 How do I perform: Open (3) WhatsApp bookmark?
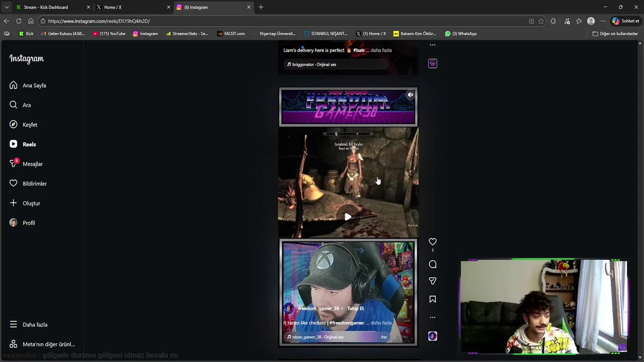point(461,34)
